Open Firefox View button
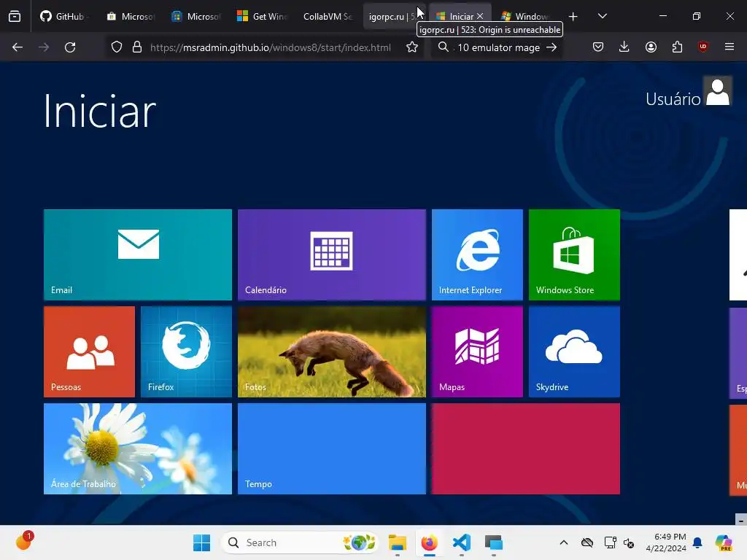Viewport: 747px width, 560px height. click(x=15, y=16)
